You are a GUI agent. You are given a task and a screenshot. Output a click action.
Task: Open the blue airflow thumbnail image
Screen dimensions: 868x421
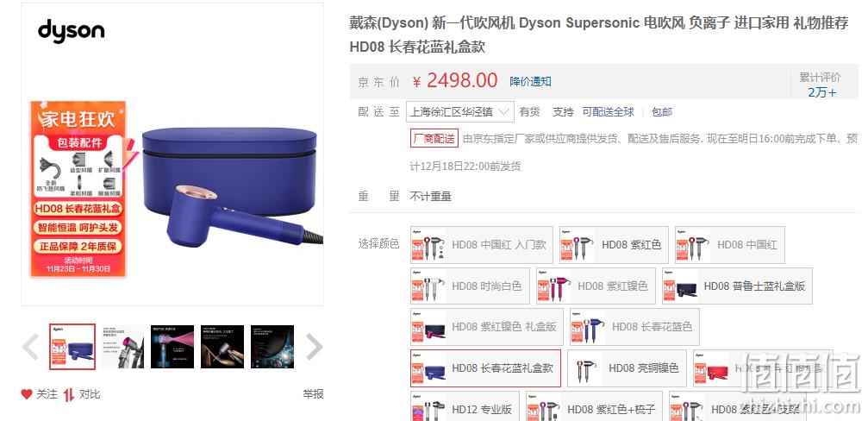pos(172,347)
